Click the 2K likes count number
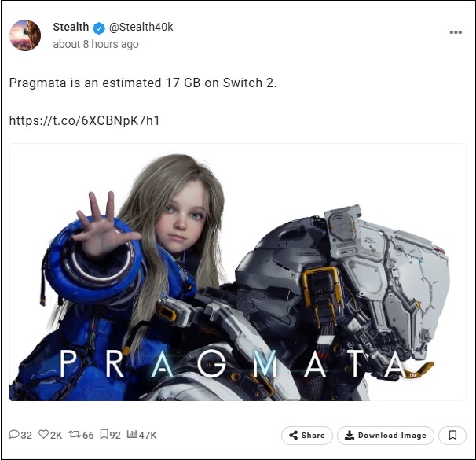 tap(56, 436)
